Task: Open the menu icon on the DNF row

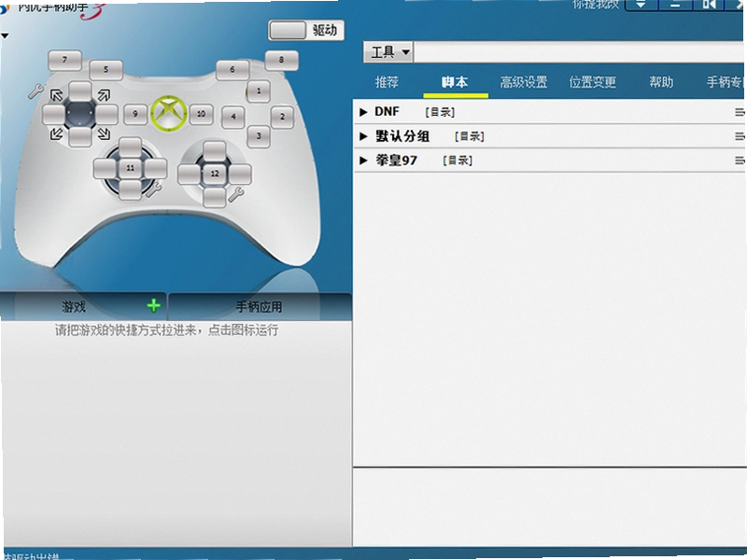Action: click(740, 112)
